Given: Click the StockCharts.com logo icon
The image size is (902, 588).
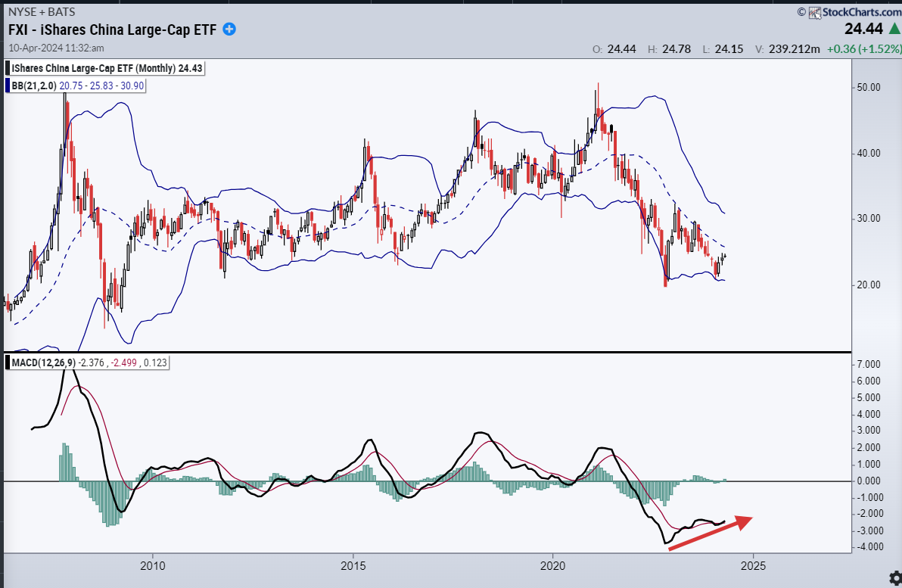Looking at the screenshot, I should [814, 12].
